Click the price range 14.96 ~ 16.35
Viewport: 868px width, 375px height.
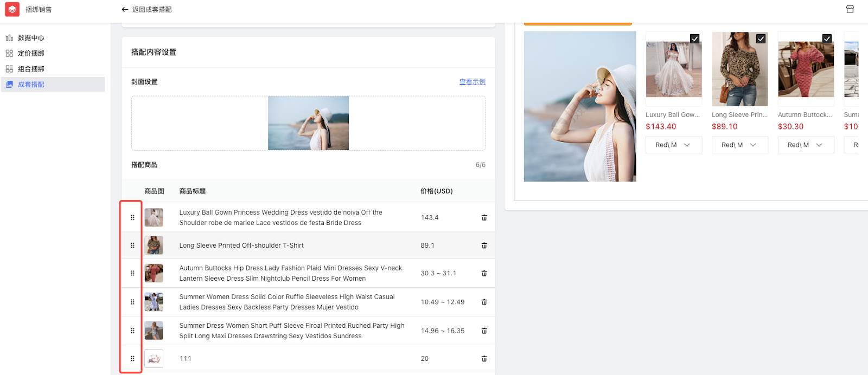[x=443, y=331]
